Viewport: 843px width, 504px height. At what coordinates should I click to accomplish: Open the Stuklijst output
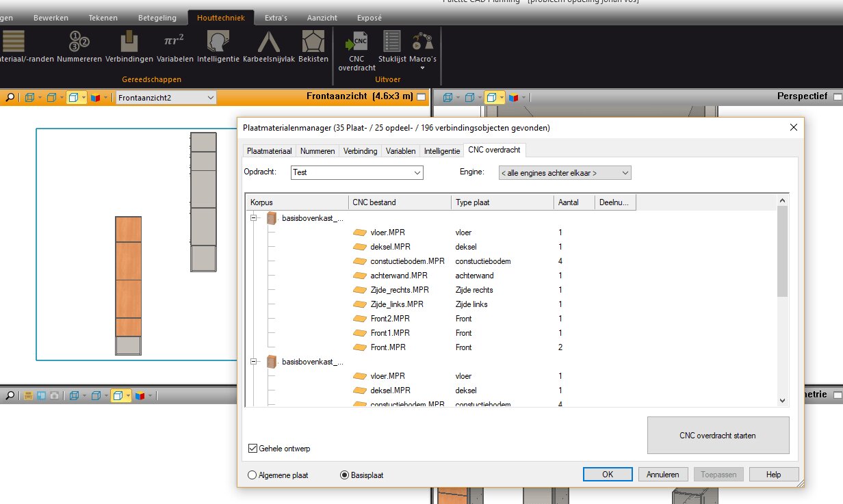coord(392,45)
